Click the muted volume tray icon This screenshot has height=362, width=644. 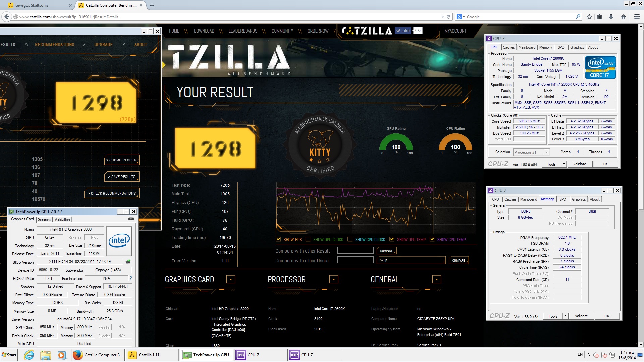point(596,355)
